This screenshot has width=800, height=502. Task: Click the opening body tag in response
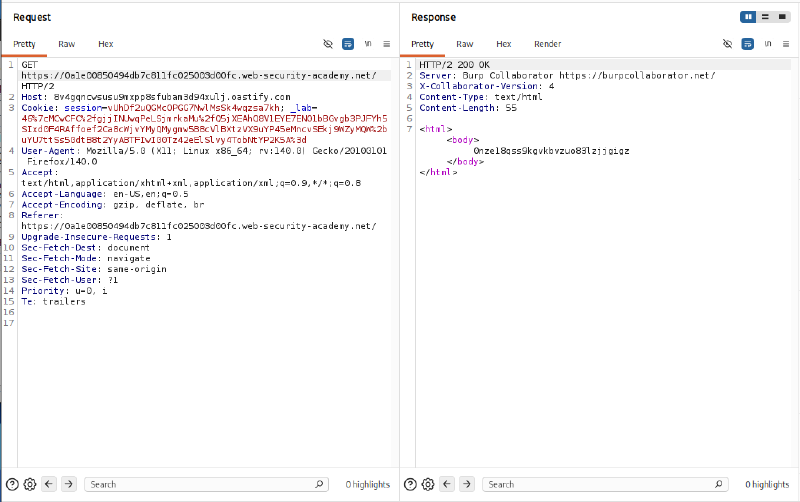(463, 140)
